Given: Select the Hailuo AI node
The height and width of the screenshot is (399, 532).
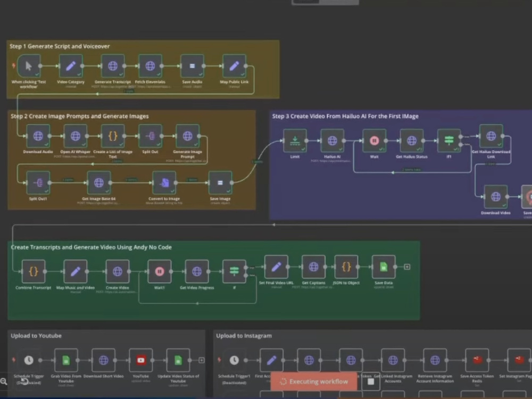Looking at the screenshot, I should pos(332,140).
